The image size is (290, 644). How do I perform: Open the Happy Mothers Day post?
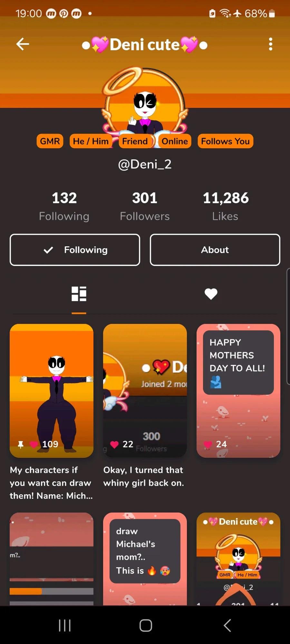coord(238,391)
